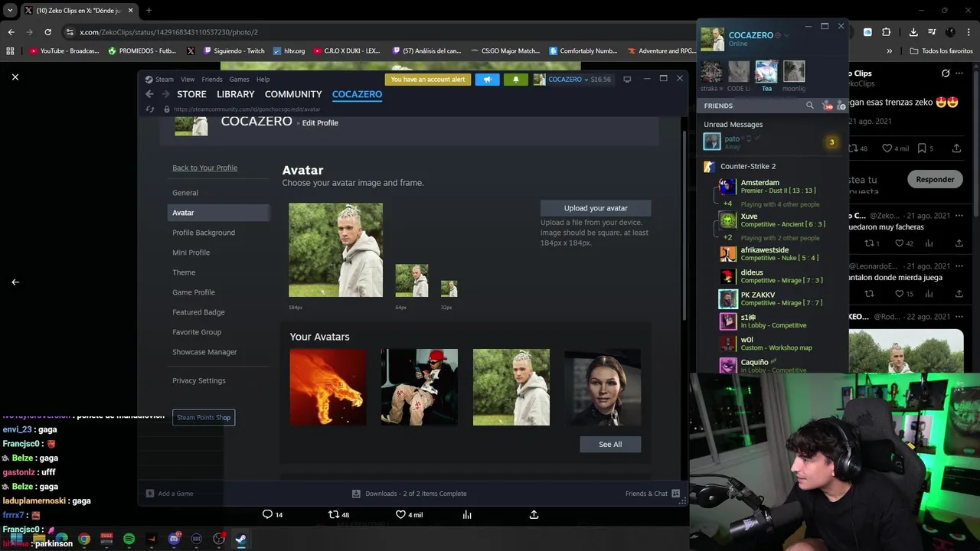Click the account alert yellow banner

pyautogui.click(x=428, y=80)
